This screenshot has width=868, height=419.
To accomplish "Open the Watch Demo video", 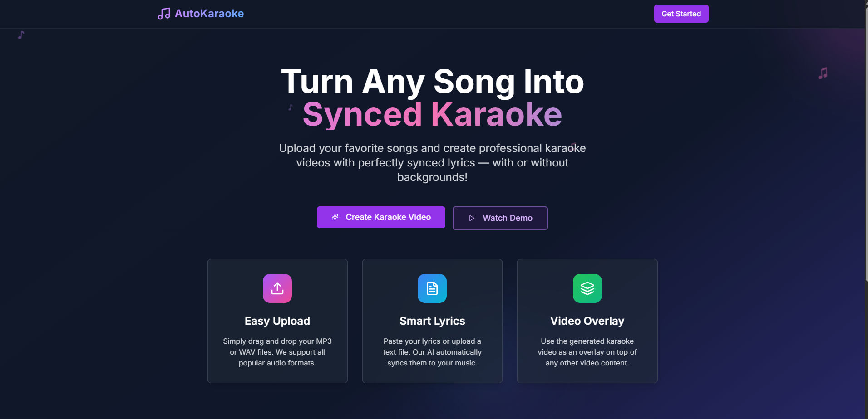I will (x=500, y=218).
